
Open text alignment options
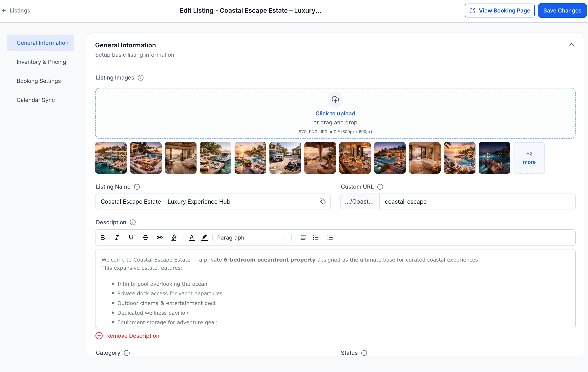(x=303, y=238)
